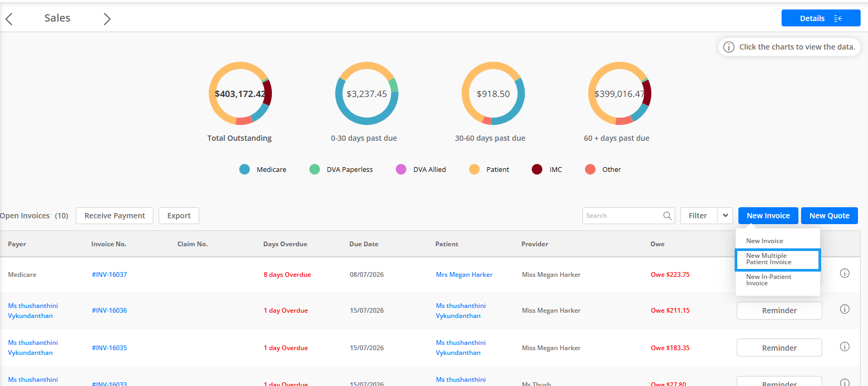Sort by Payer column header
Screen dimensions: 868x386
[x=17, y=244]
